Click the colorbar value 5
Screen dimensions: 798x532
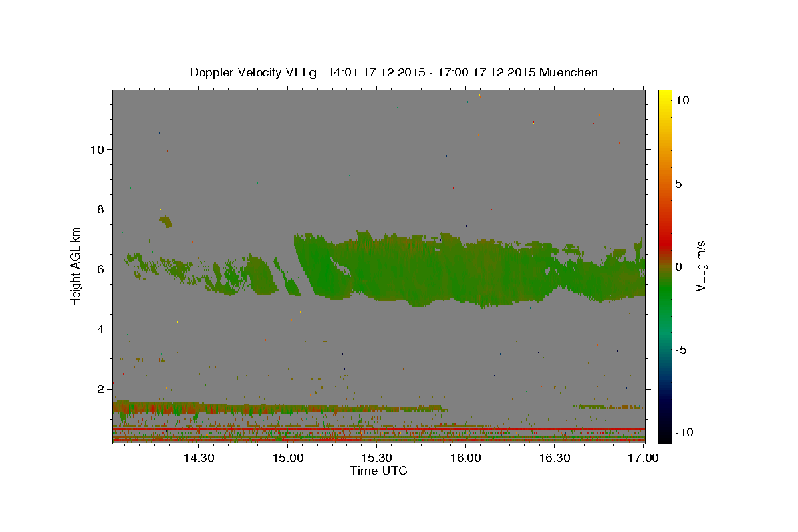click(x=678, y=184)
